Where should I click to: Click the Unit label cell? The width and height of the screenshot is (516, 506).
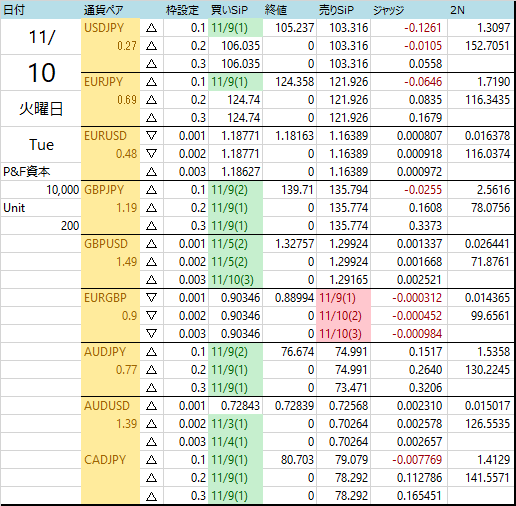coord(41,208)
